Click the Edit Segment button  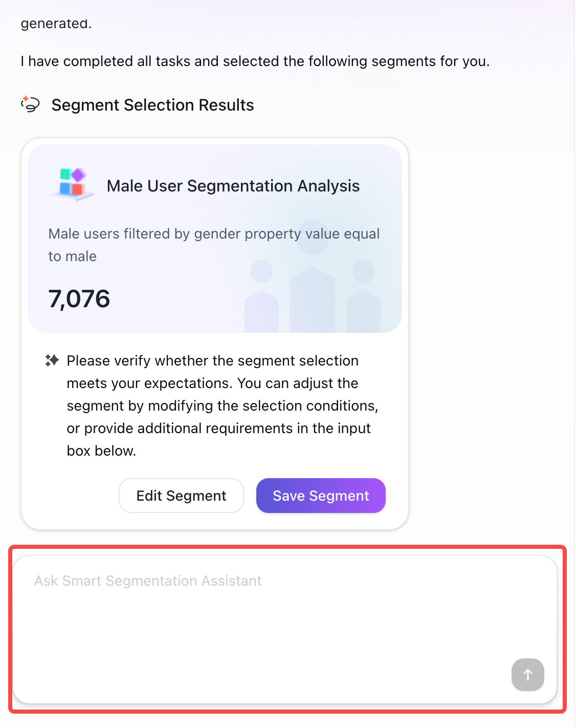181,496
